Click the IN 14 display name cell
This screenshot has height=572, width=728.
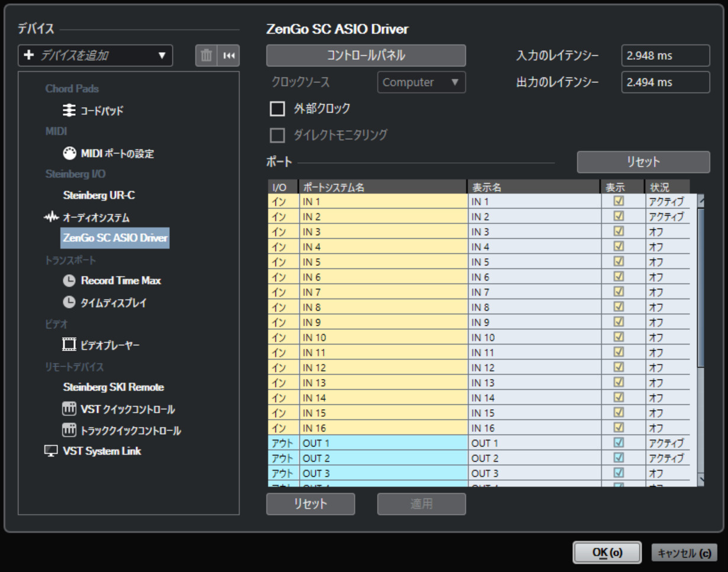(x=533, y=398)
